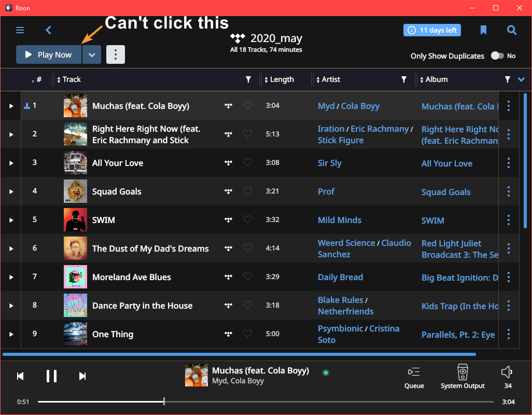Favorite Muchas with the heart icon
This screenshot has width=532, height=415.
point(248,105)
